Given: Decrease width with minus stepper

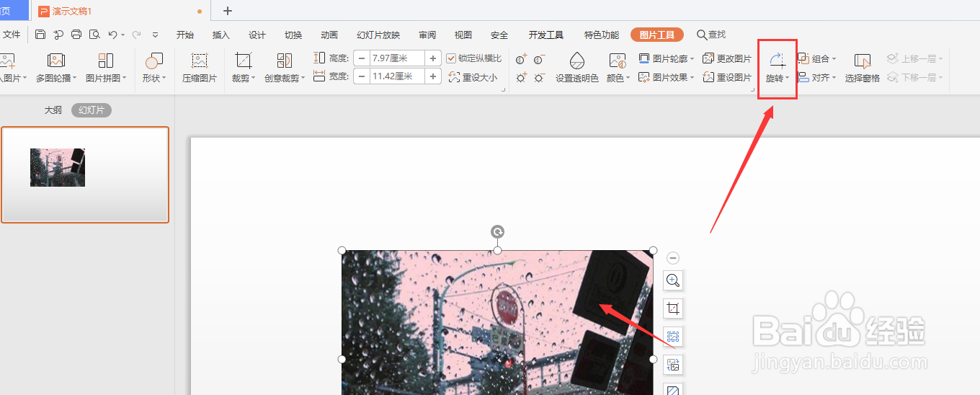Looking at the screenshot, I should (x=362, y=76).
